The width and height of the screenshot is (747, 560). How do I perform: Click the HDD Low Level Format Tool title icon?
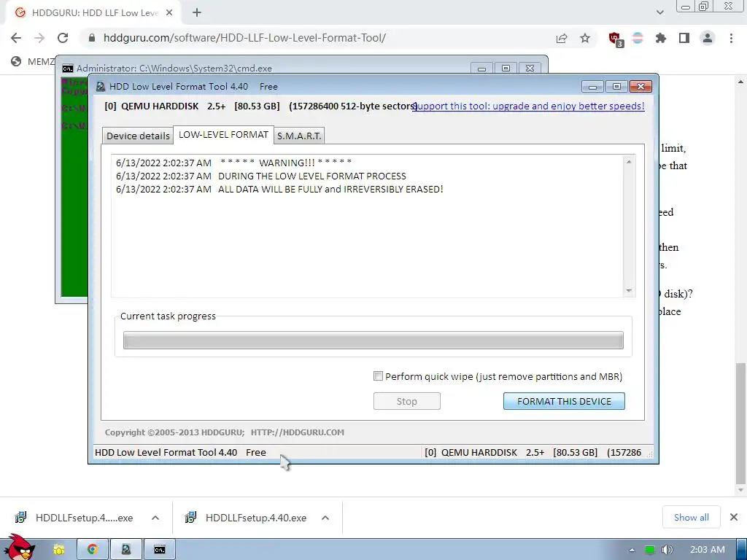pyautogui.click(x=101, y=87)
